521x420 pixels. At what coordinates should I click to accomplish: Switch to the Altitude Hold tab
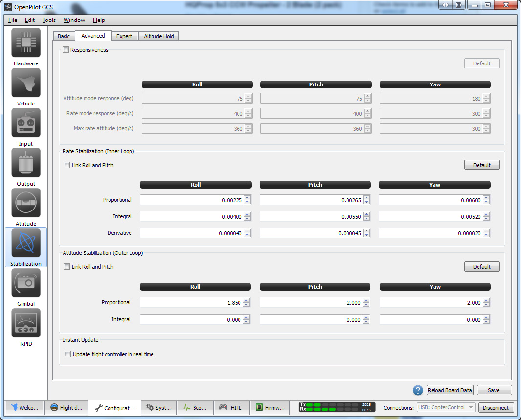pyautogui.click(x=159, y=36)
